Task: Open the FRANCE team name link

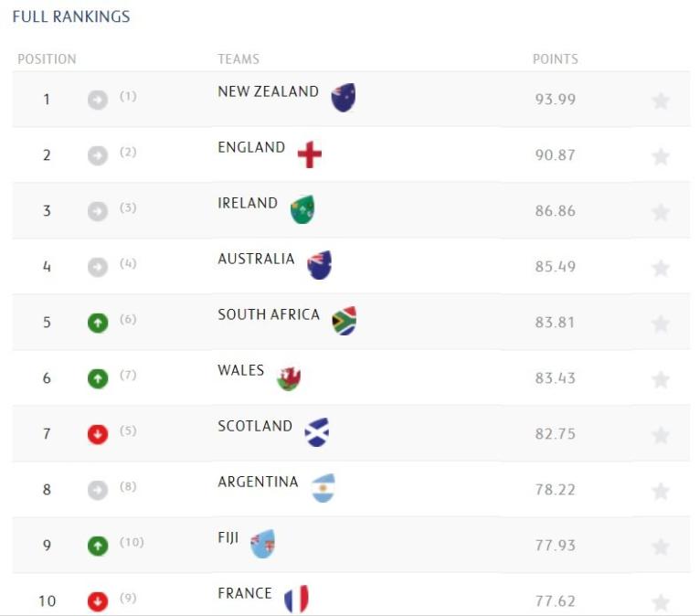Action: click(x=245, y=593)
